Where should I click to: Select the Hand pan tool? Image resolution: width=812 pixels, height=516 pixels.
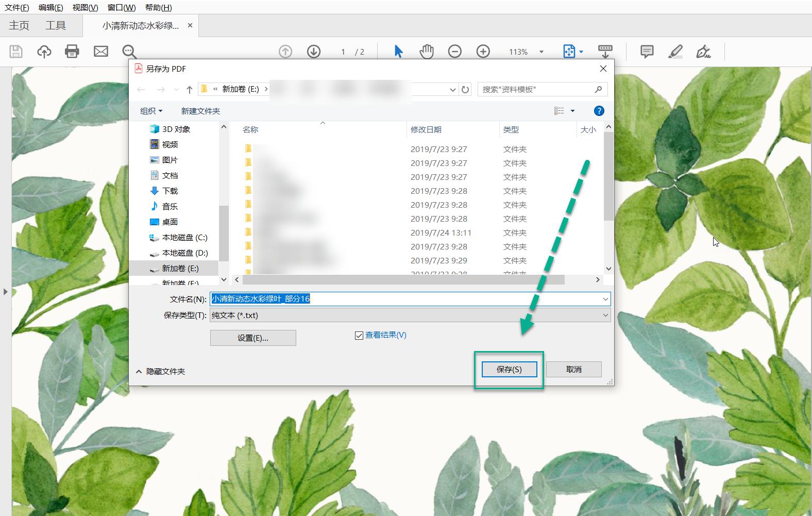pos(427,52)
